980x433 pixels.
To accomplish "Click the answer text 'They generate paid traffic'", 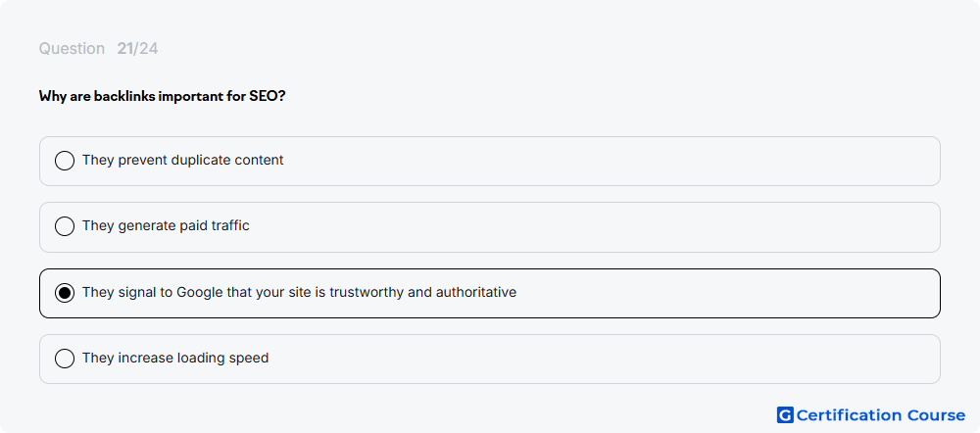I will click(x=166, y=225).
